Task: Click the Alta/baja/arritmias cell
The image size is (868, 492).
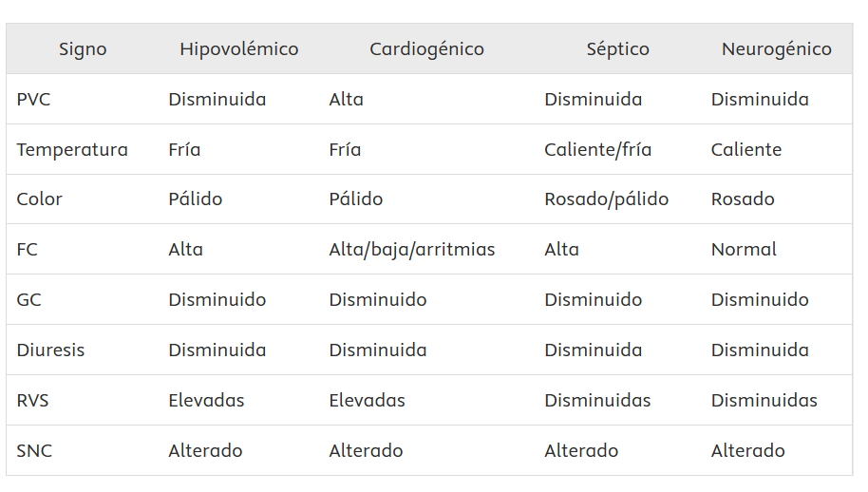Action: (412, 250)
